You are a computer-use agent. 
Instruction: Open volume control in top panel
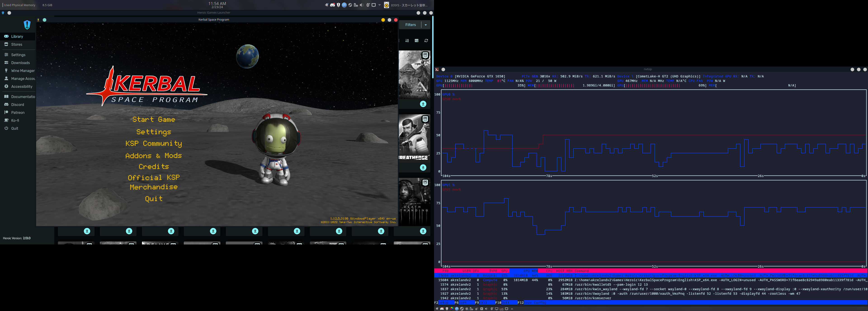[x=362, y=5]
